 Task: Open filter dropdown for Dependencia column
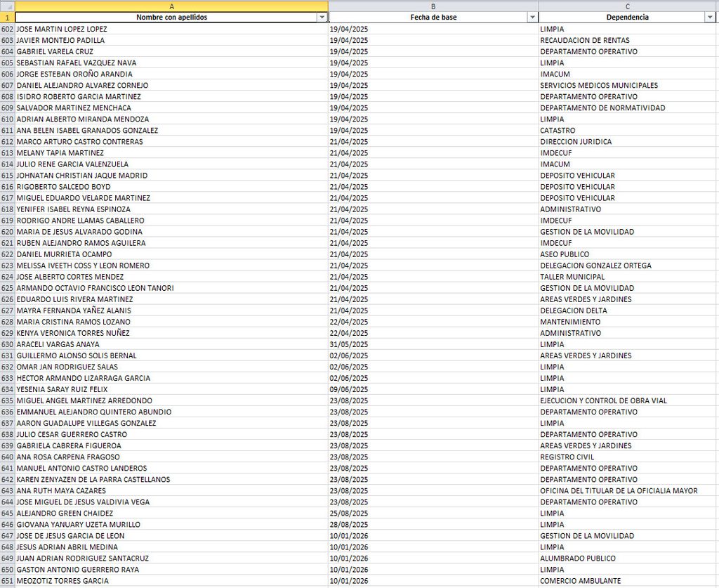[x=709, y=18]
